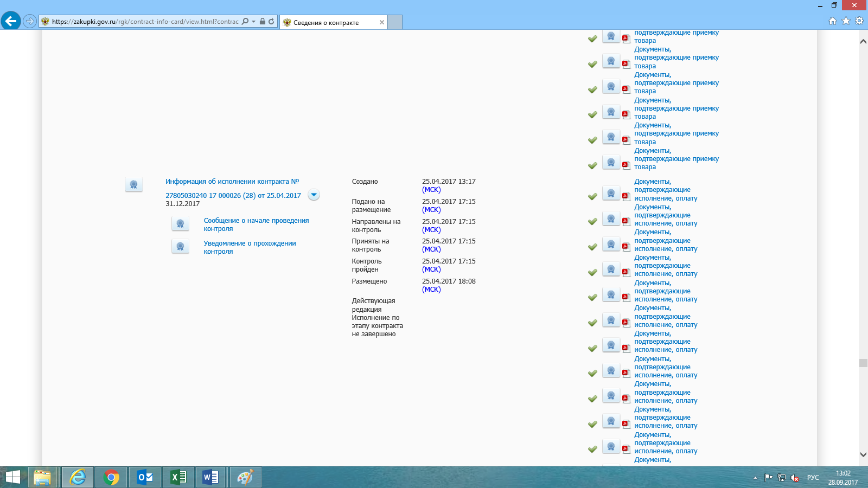Select the 'Сведения о контракте' tab
This screenshot has height=488, width=868.
point(334,22)
